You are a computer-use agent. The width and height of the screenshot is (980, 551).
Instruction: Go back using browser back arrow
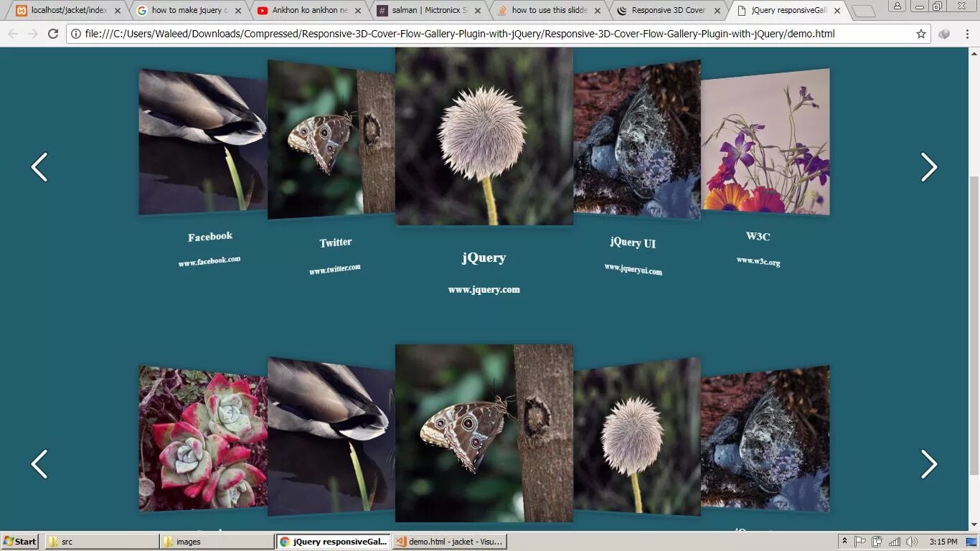[x=13, y=34]
